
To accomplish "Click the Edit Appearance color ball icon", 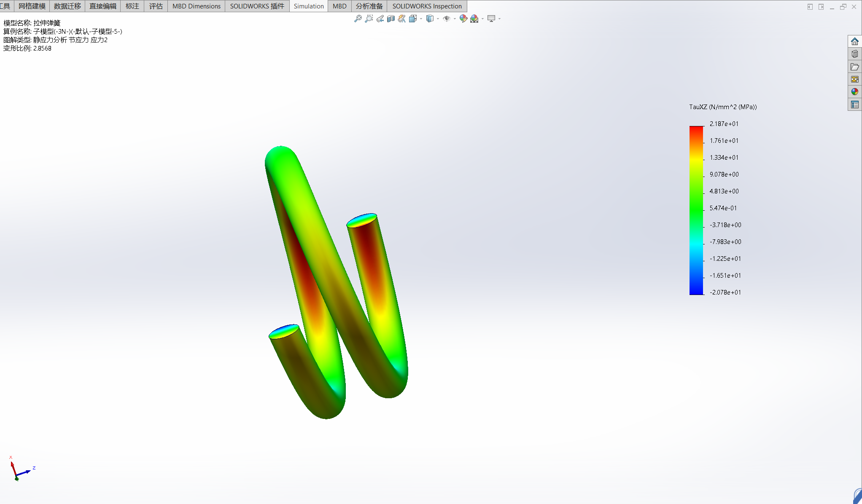I will point(463,19).
